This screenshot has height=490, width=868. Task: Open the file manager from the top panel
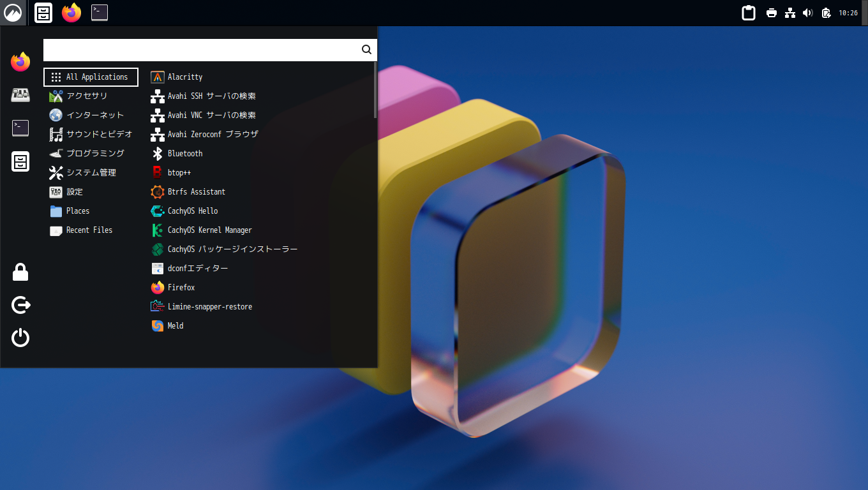pos(43,13)
